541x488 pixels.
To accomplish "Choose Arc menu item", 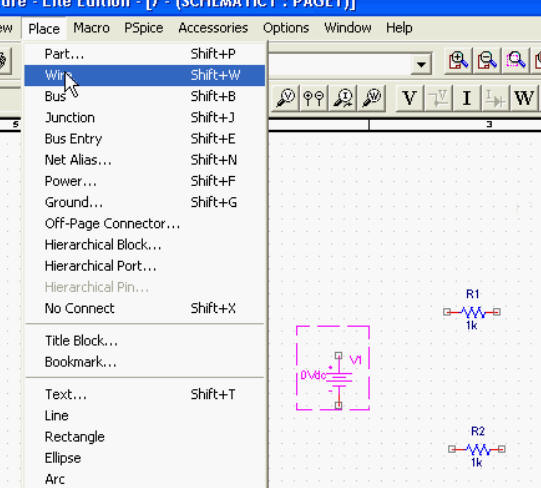I will point(145,479).
